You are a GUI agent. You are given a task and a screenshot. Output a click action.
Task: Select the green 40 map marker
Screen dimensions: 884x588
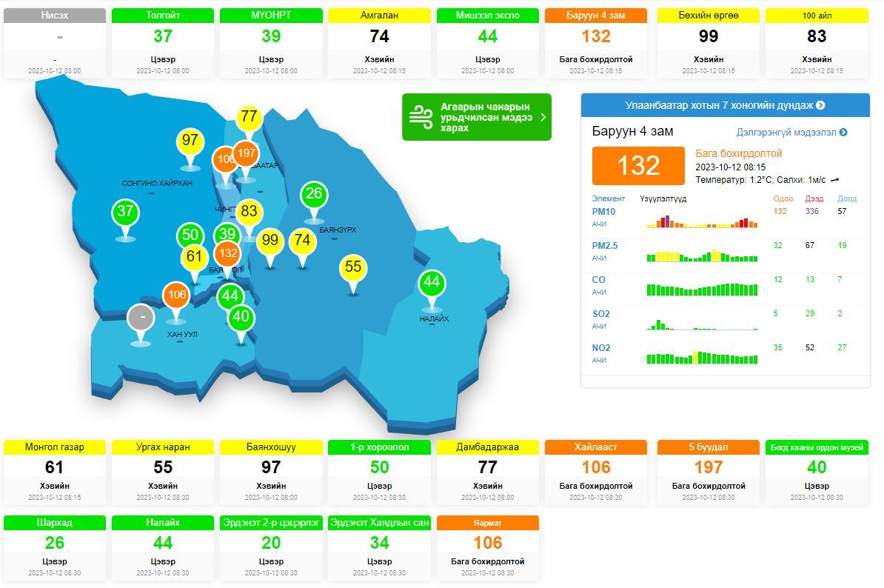pyautogui.click(x=241, y=318)
